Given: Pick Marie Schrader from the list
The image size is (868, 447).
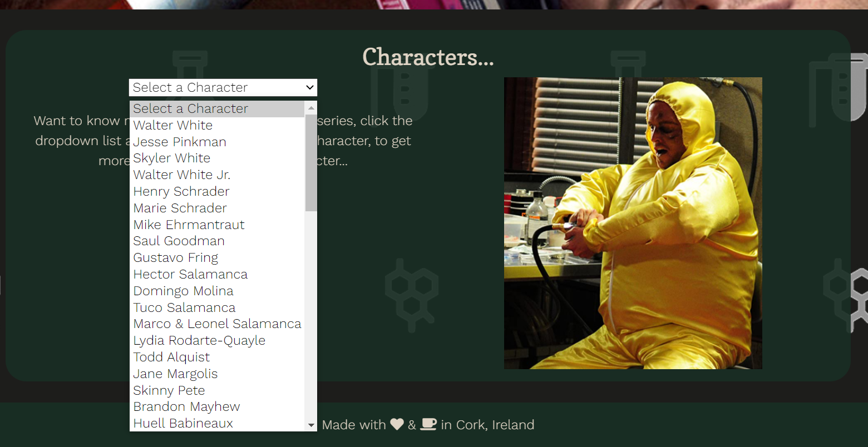Looking at the screenshot, I should pyautogui.click(x=218, y=208).
